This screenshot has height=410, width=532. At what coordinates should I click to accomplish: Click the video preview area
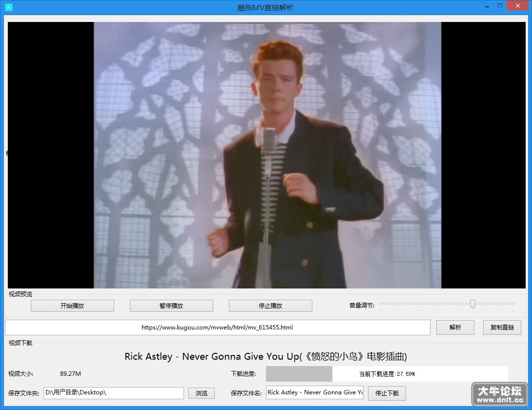point(266,155)
